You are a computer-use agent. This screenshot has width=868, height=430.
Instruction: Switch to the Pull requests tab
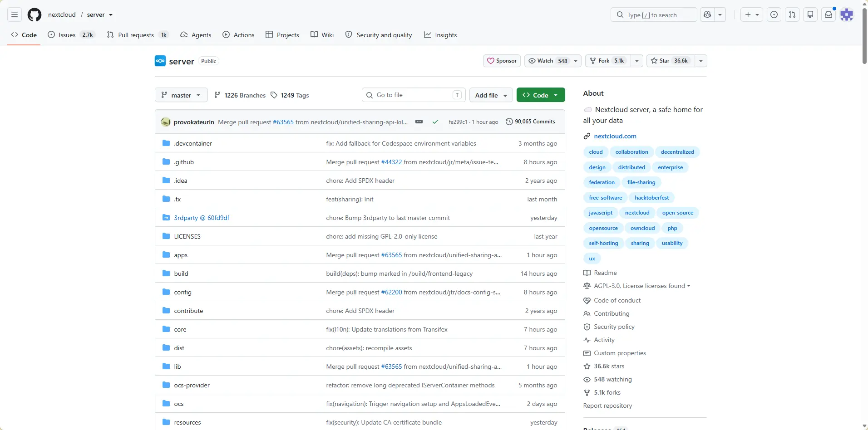click(138, 35)
